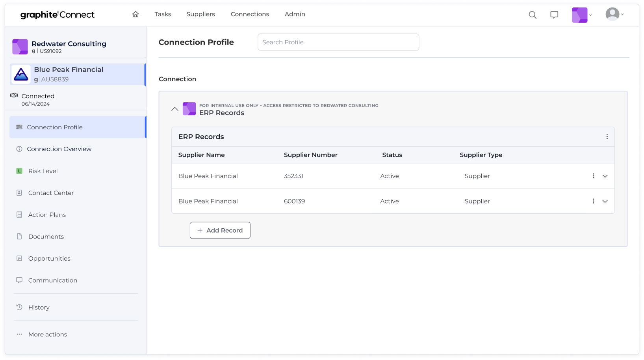Open the purple company switcher dropdown

[x=582, y=15]
